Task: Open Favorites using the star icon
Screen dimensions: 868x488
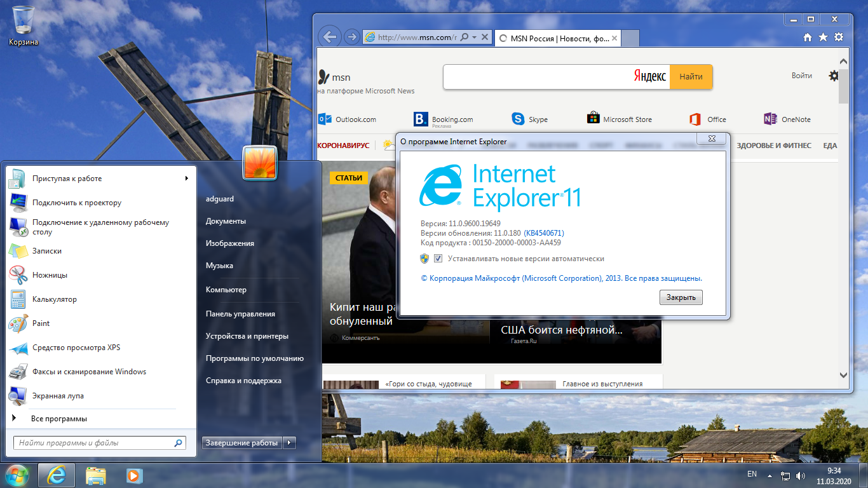Action: pyautogui.click(x=823, y=37)
